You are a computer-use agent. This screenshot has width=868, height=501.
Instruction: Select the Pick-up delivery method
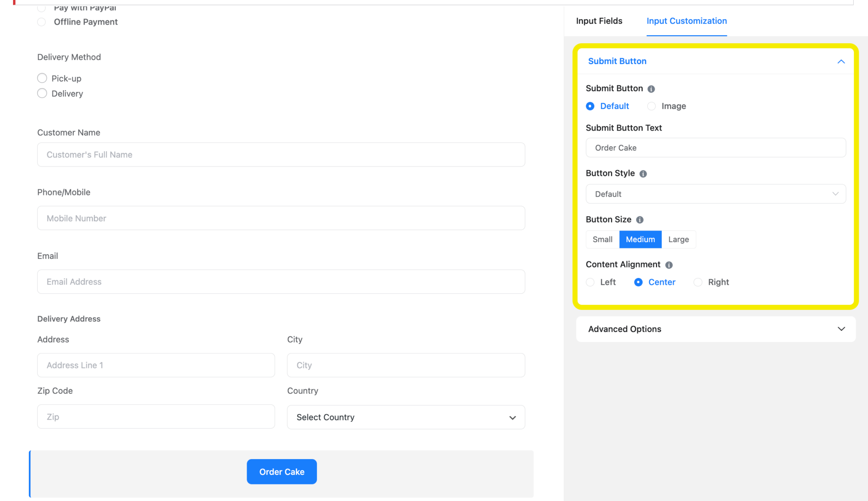pos(42,78)
